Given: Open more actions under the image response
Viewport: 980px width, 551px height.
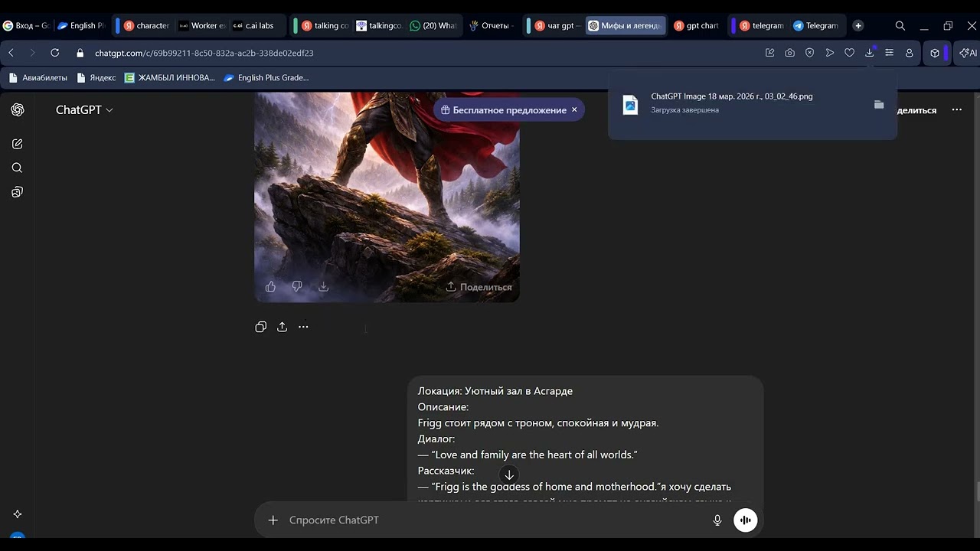Looking at the screenshot, I should click(303, 327).
